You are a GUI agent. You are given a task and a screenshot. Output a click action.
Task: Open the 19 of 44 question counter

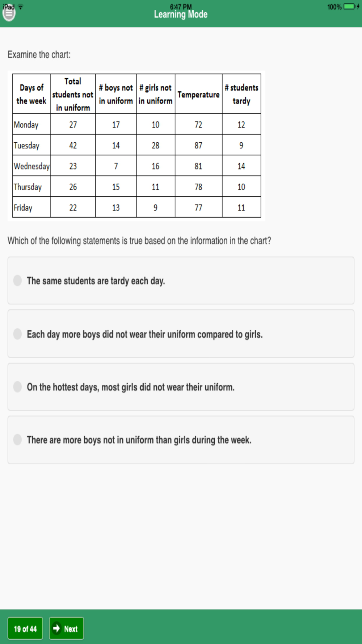coord(25,628)
